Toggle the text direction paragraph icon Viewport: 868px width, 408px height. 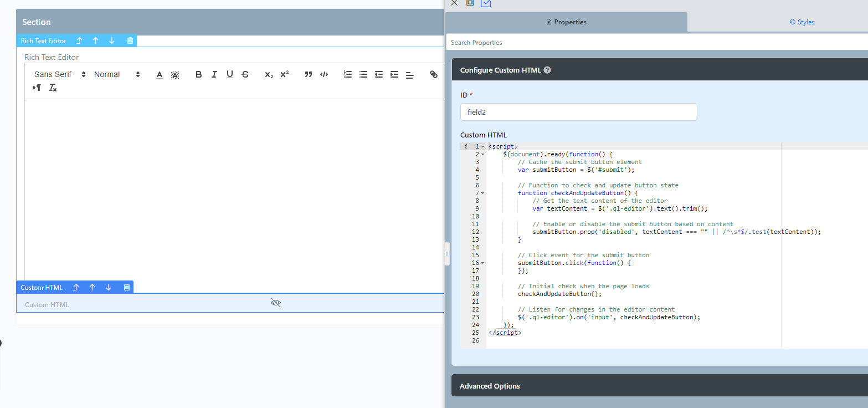point(37,88)
